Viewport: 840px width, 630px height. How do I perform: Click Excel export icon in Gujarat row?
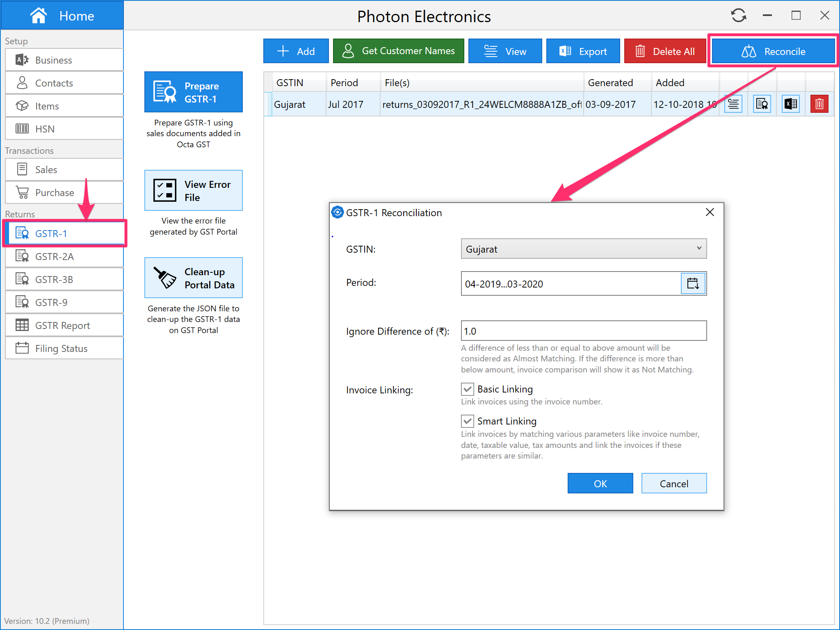coord(790,104)
